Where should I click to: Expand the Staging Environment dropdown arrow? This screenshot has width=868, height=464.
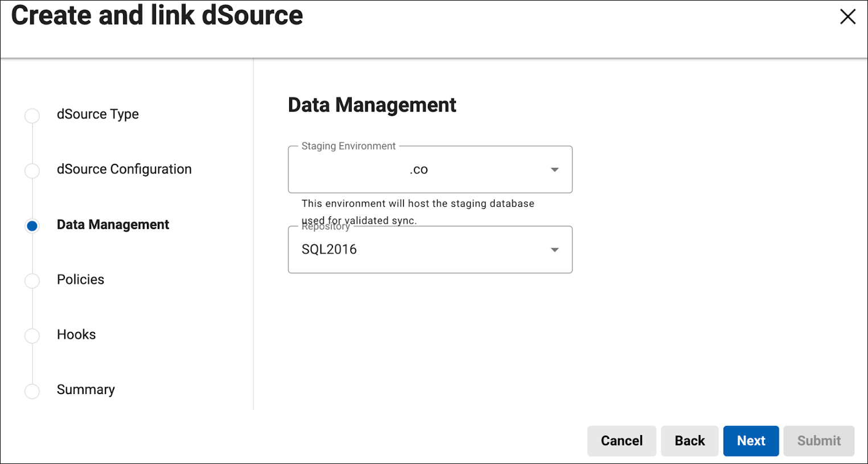tap(554, 170)
